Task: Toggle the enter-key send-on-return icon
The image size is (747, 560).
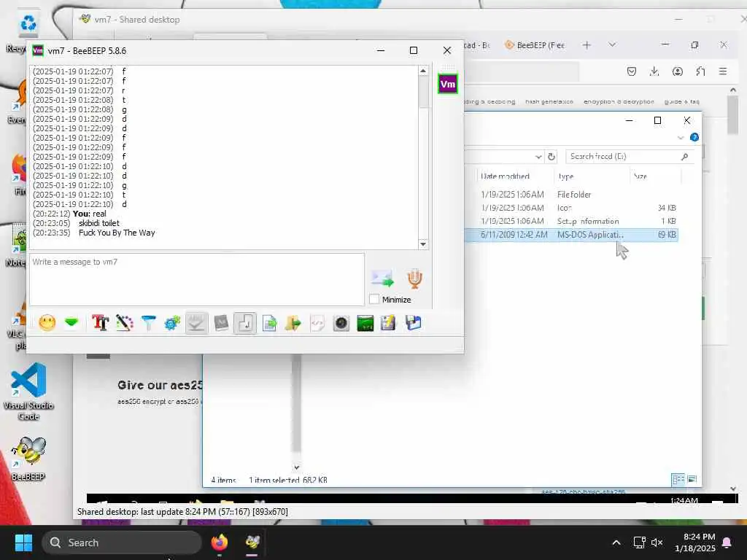Action: tap(245, 323)
